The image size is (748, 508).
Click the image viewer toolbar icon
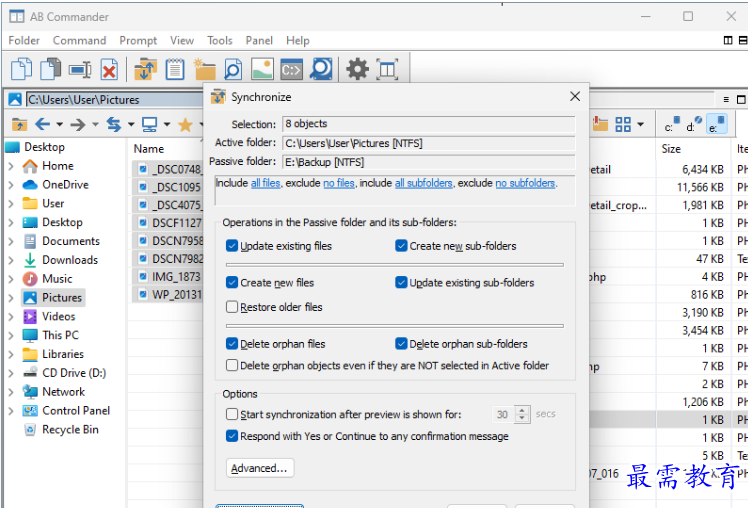pyautogui.click(x=262, y=69)
